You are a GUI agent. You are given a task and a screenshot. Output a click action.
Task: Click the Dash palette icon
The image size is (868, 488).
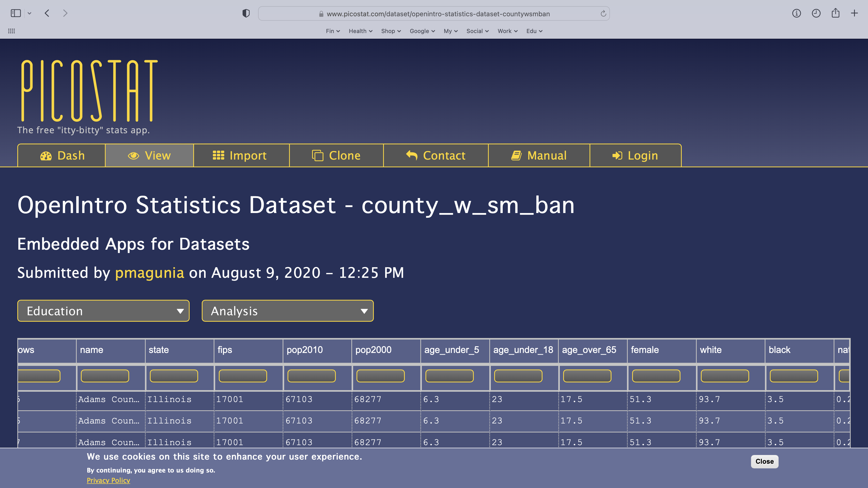coord(46,156)
